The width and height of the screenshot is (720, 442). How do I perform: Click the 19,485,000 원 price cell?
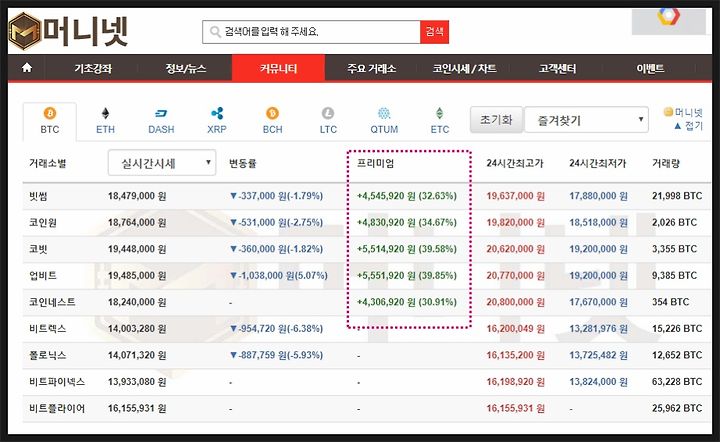(x=137, y=275)
